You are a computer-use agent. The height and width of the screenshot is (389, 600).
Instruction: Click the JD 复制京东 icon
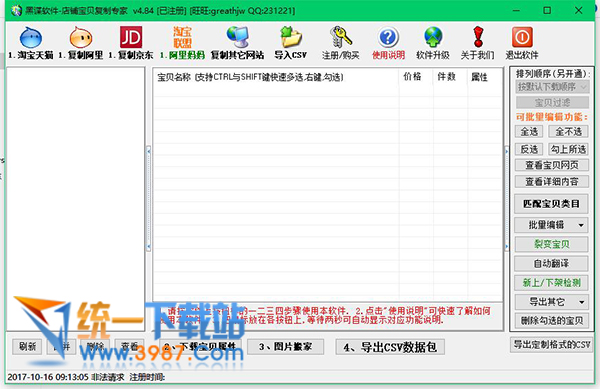[131, 37]
